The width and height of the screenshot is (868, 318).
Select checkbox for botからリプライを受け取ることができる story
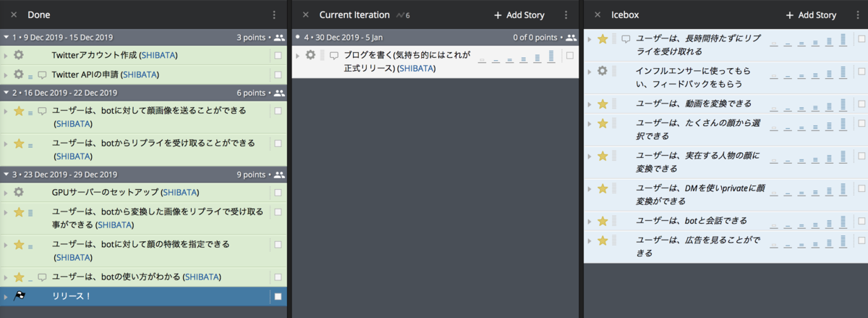pos(278,143)
